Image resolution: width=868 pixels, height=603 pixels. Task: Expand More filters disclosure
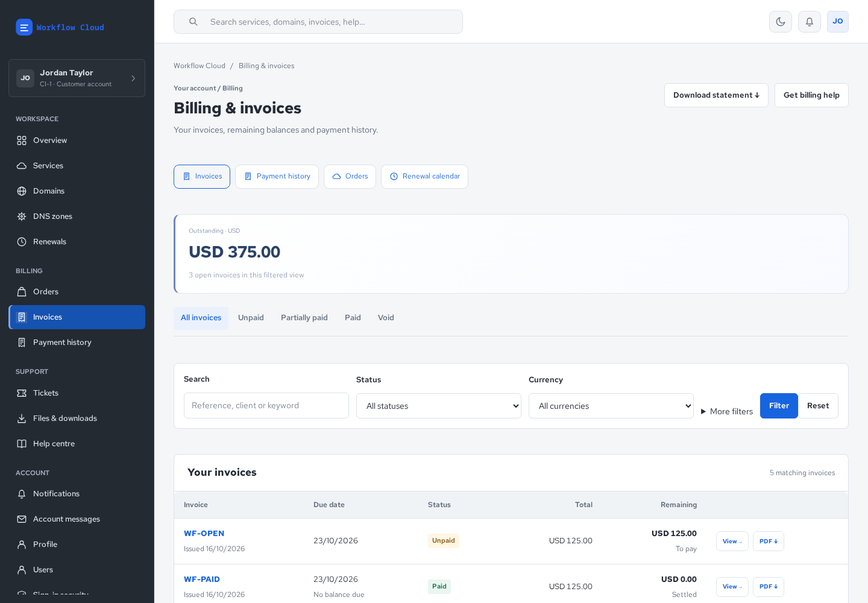coord(727,411)
